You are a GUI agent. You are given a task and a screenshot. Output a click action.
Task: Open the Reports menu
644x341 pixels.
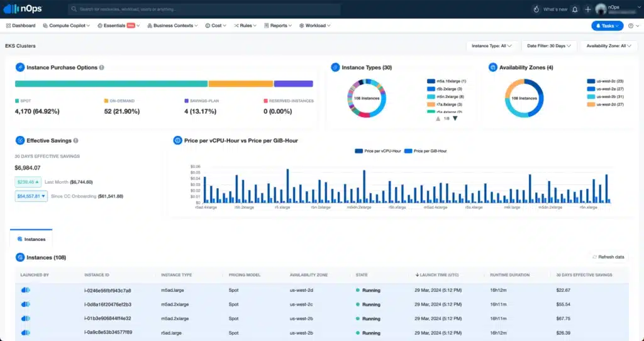click(x=277, y=25)
